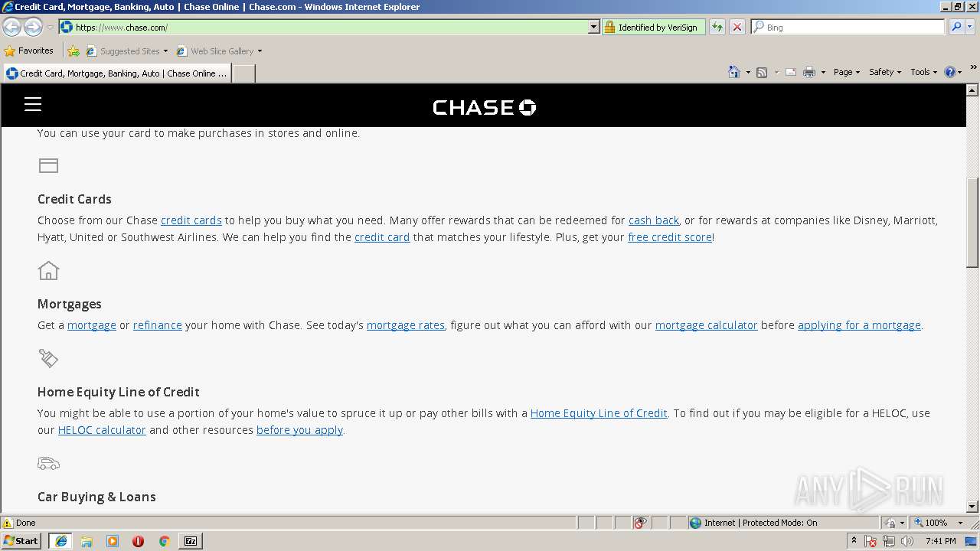The height and width of the screenshot is (551, 980).
Task: Click the taskbar clock 7:41 PM
Action: [941, 541]
